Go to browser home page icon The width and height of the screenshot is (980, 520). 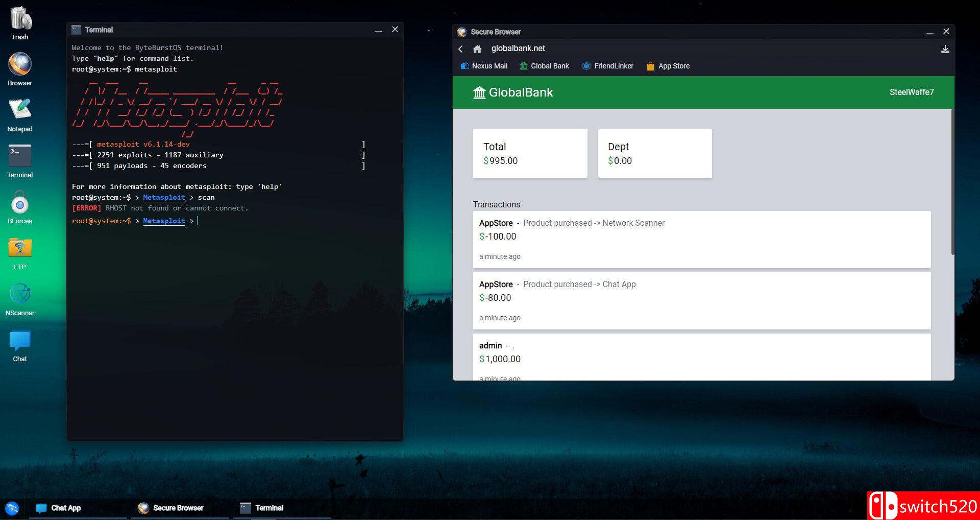click(477, 49)
